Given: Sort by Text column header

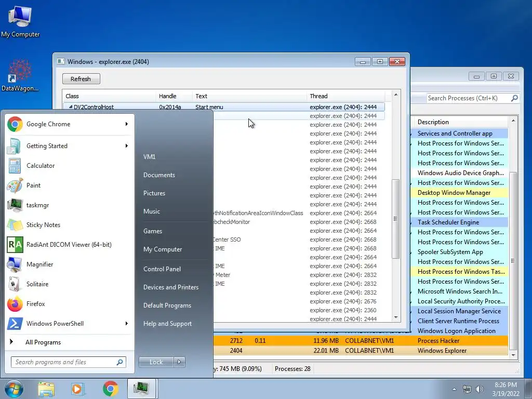Looking at the screenshot, I should tap(249, 96).
